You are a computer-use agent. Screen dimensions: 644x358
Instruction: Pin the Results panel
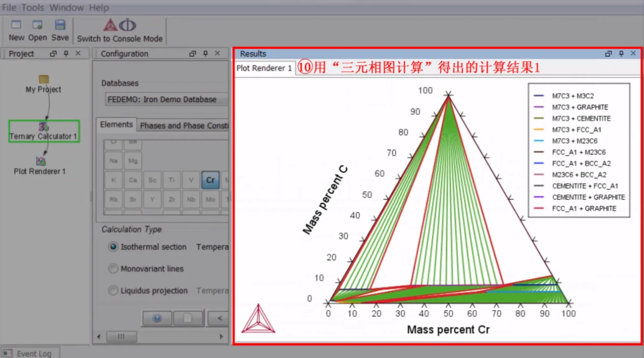coord(621,53)
